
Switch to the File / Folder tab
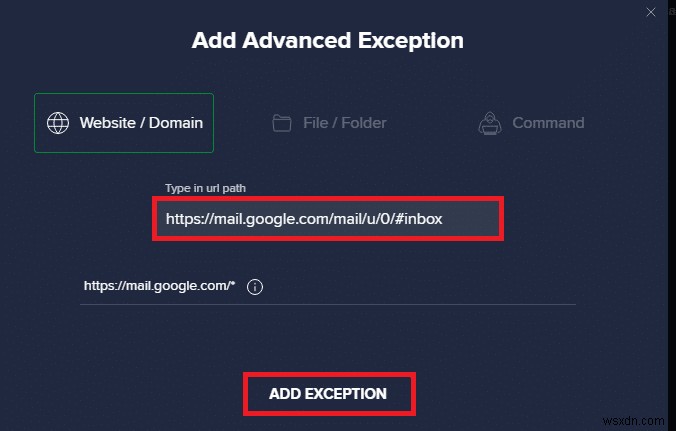coord(330,123)
